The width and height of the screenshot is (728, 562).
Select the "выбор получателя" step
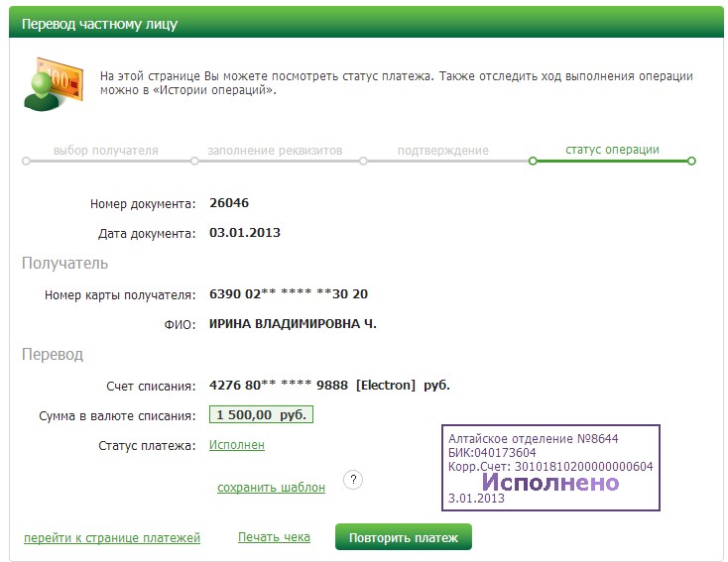coord(105,151)
